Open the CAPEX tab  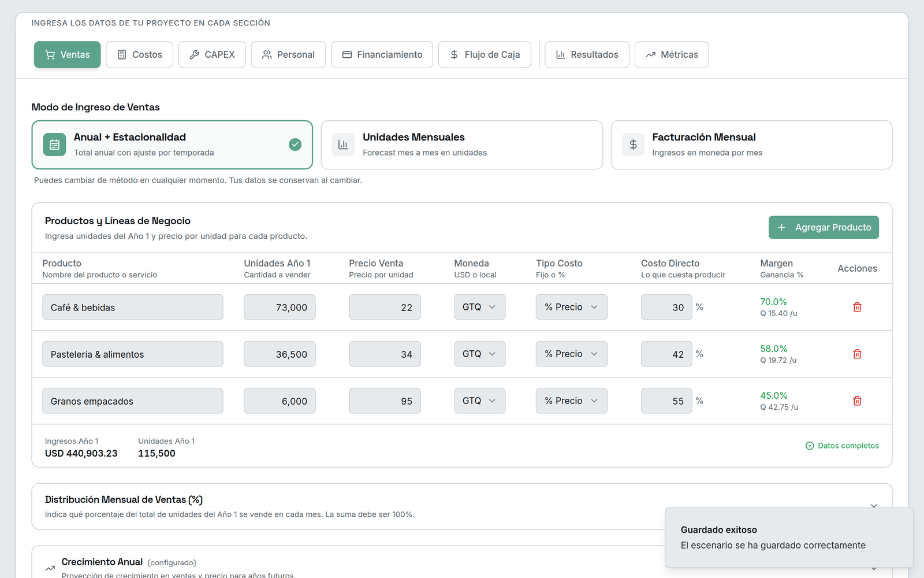tap(212, 54)
